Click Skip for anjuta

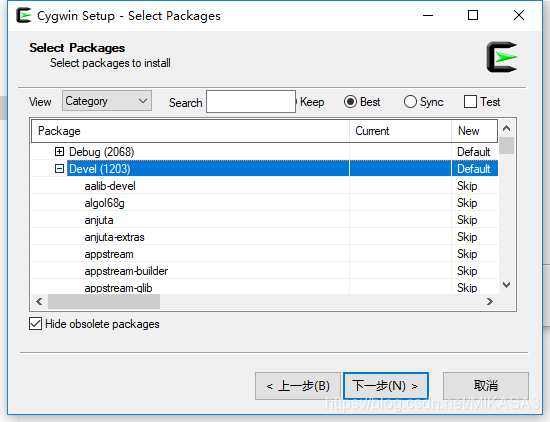467,220
